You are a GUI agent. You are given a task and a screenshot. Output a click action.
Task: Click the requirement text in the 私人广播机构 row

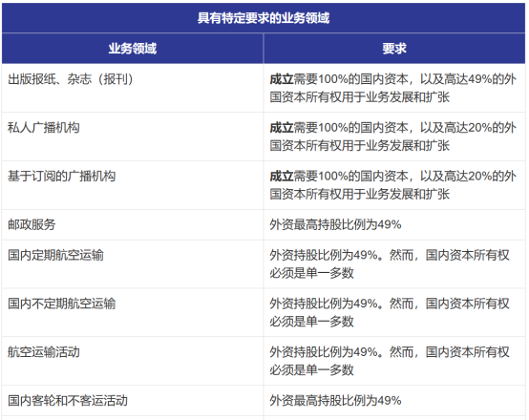tap(393, 136)
